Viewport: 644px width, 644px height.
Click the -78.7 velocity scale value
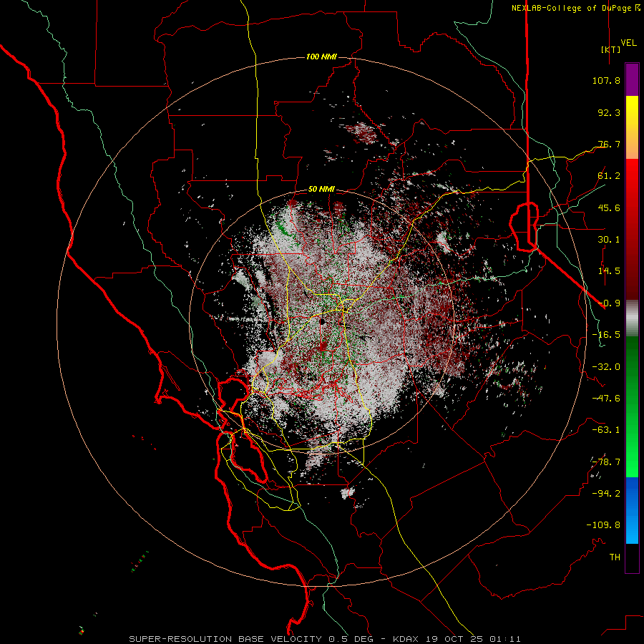pos(606,462)
